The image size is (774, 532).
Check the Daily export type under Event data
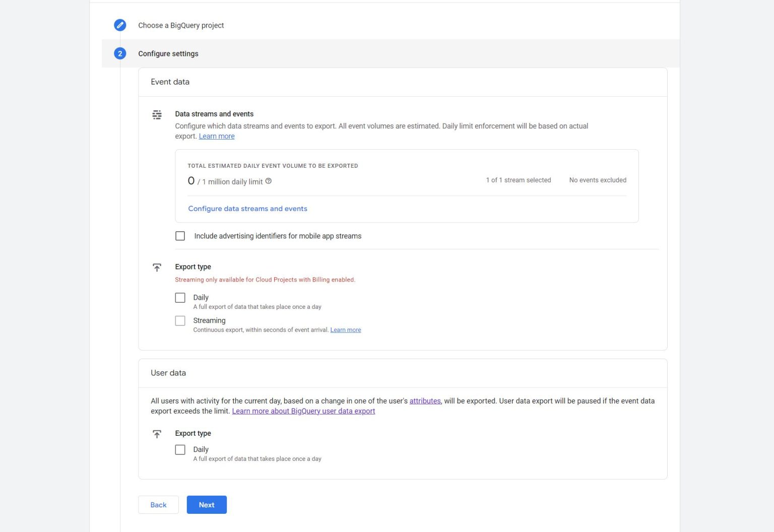[x=180, y=298]
